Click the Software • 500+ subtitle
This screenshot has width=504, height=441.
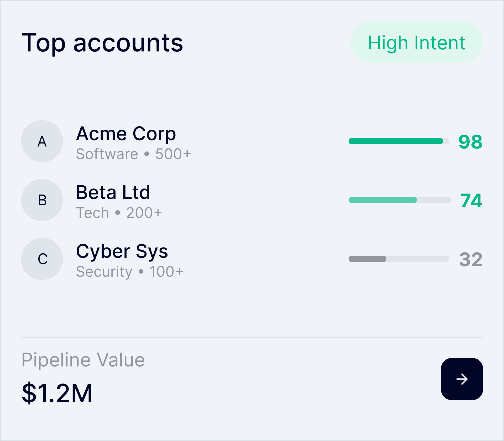coord(133,154)
